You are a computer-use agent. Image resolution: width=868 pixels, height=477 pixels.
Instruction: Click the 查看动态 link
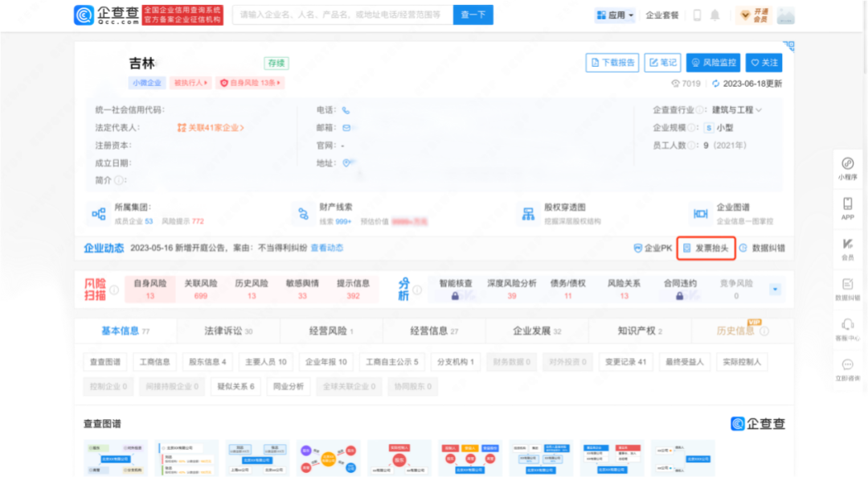[x=326, y=248]
